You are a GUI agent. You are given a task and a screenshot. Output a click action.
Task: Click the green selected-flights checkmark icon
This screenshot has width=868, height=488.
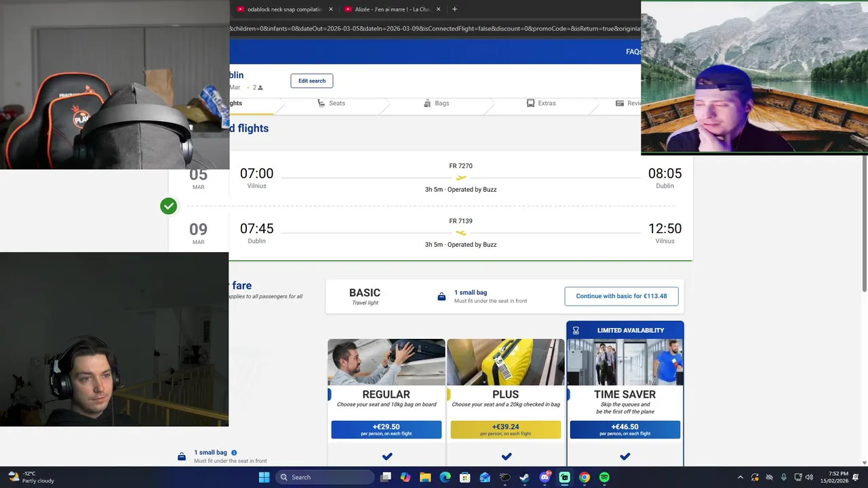pyautogui.click(x=168, y=206)
